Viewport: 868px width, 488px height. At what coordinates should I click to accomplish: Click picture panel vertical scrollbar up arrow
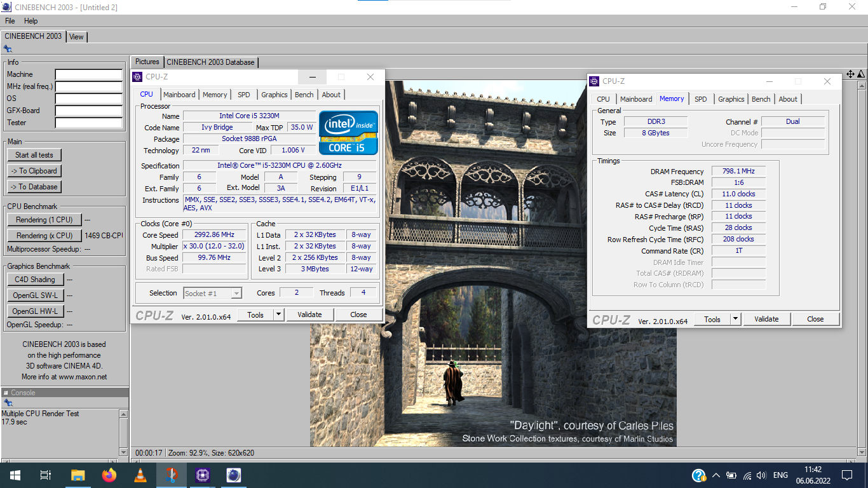point(862,85)
